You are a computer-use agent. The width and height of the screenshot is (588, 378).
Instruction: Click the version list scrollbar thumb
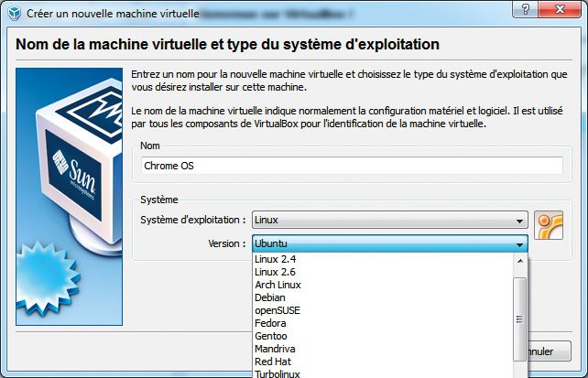click(519, 319)
